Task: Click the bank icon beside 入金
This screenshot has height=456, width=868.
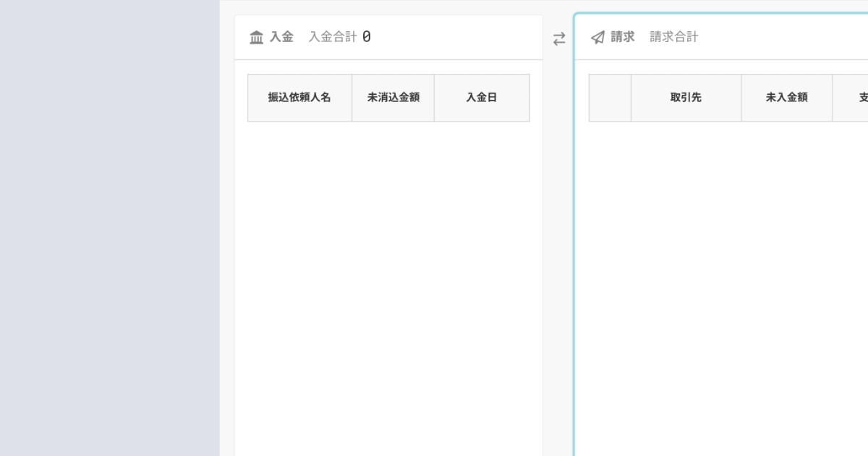Action: click(x=256, y=38)
